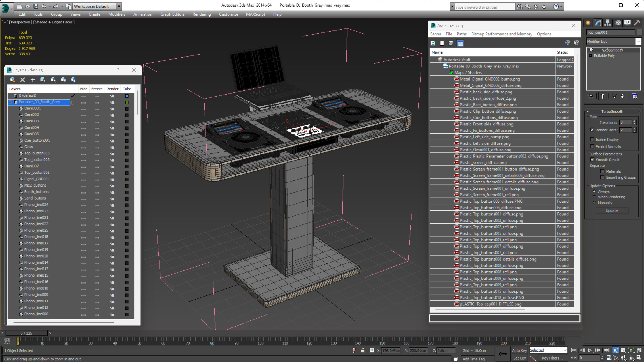
Task: Click the Play Animation button
Action: coord(590,350)
